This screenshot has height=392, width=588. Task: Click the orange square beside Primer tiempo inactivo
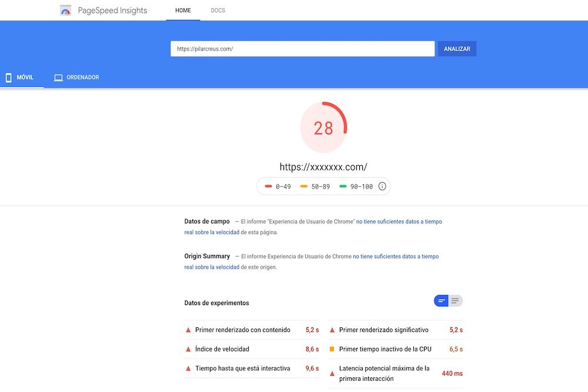[333, 349]
